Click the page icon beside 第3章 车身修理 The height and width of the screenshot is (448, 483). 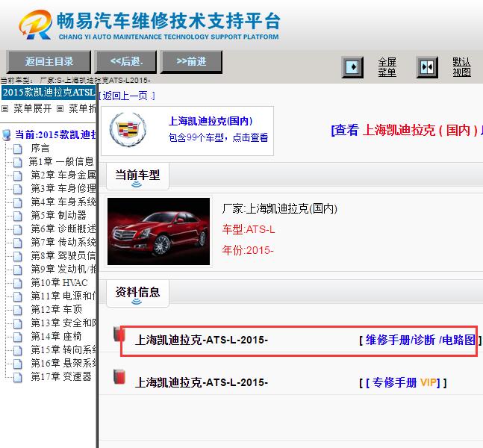pyautogui.click(x=18, y=189)
